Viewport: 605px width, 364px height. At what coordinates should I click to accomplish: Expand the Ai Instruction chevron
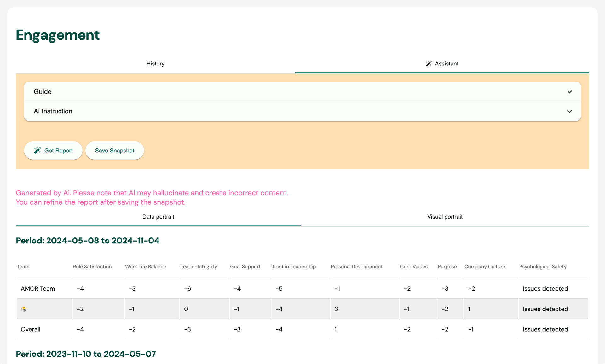pos(569,111)
